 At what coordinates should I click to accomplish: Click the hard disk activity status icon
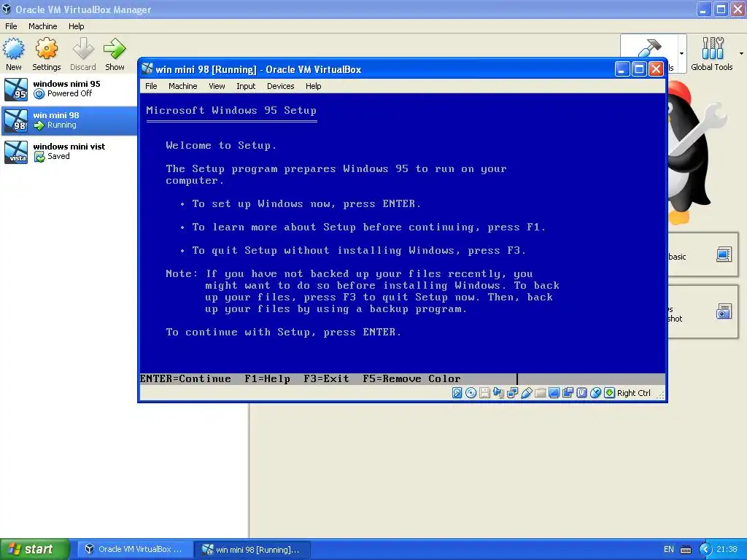[x=457, y=393]
